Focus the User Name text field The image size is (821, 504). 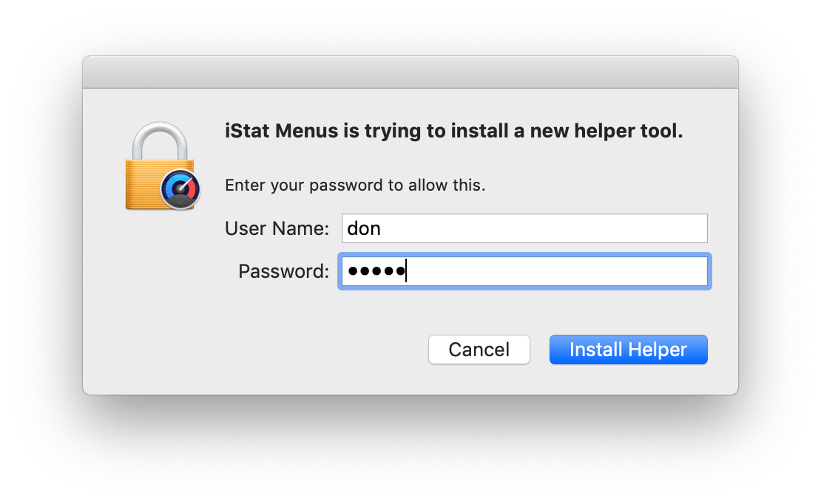(524, 228)
